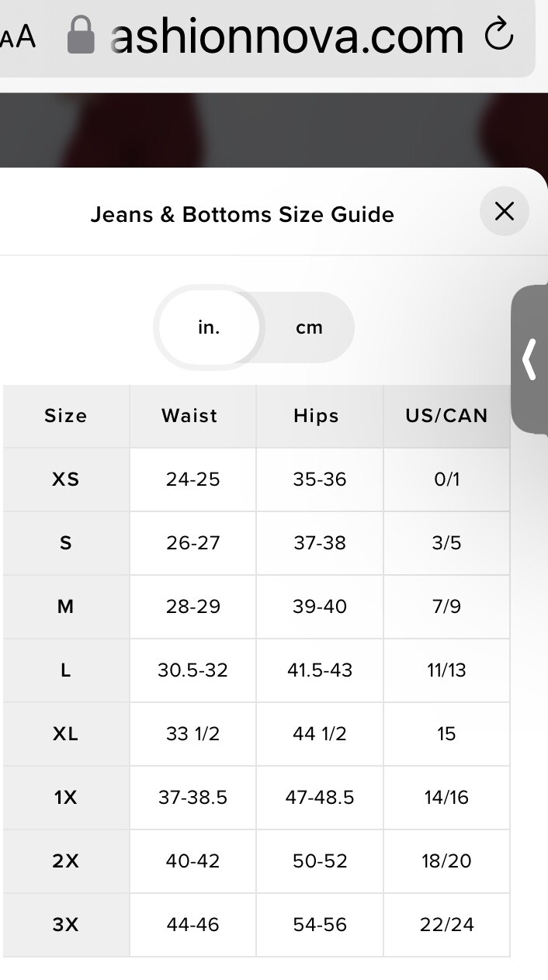Select the 28-29 waist cell for M
Viewport: 548px width, 980px height.
click(x=192, y=607)
